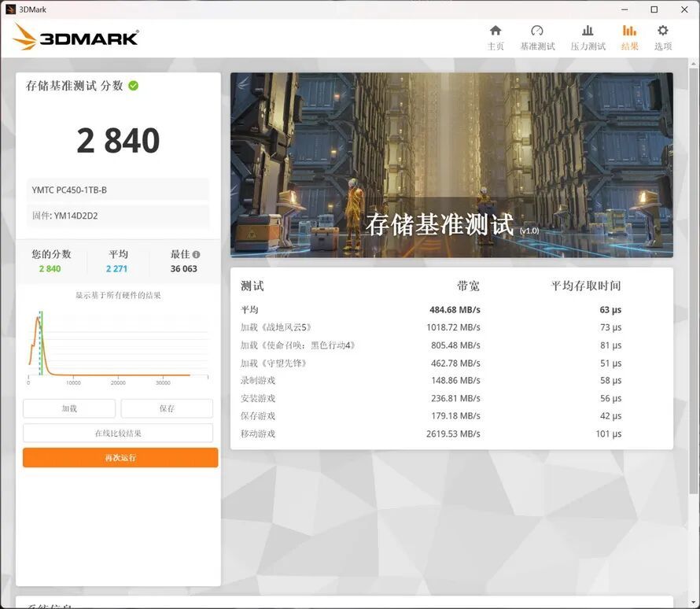Click the 保存游戏 row label

coord(258,415)
